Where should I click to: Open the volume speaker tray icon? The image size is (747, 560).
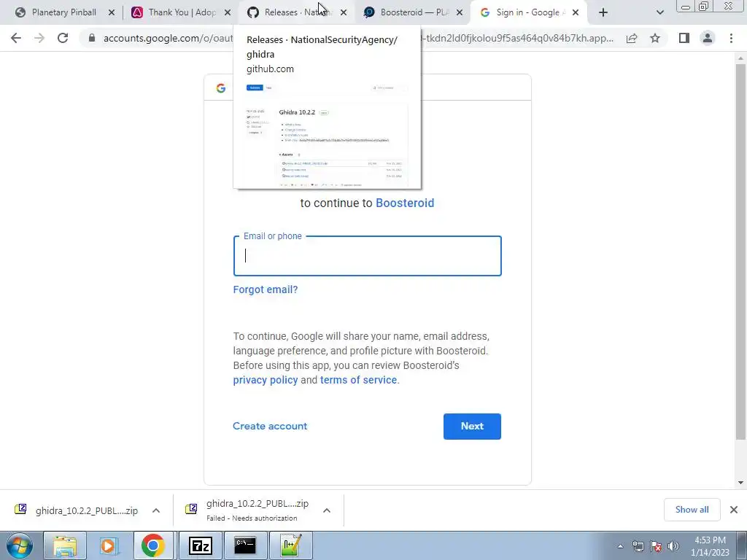673,546
